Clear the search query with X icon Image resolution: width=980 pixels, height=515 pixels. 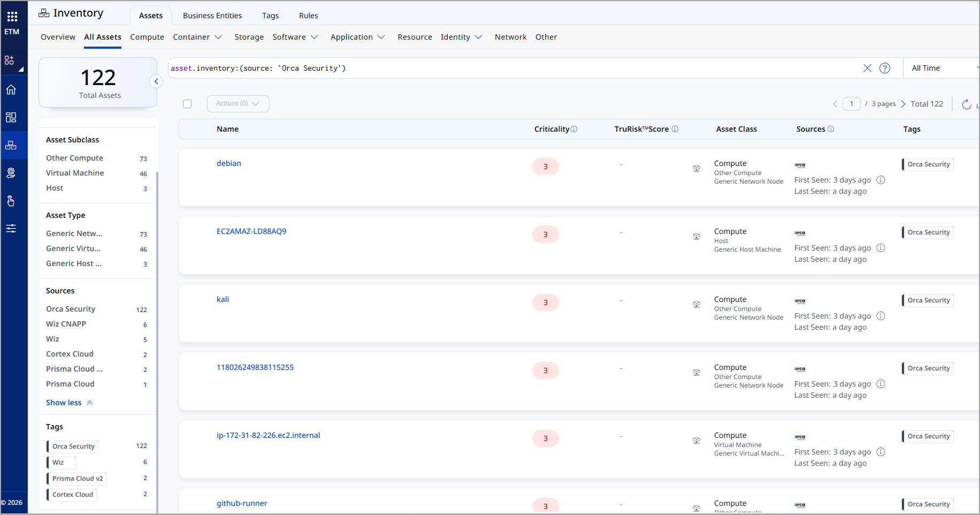867,68
